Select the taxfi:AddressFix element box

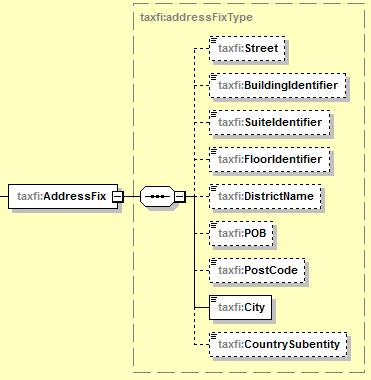tap(63, 197)
